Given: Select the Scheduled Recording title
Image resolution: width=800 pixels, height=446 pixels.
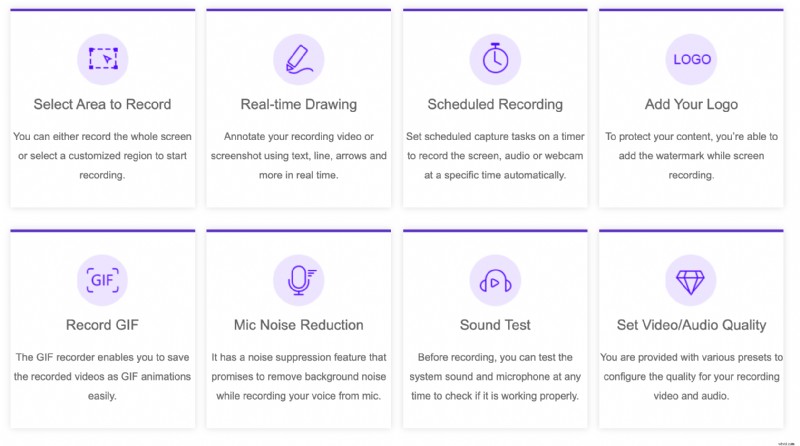Looking at the screenshot, I should [495, 104].
